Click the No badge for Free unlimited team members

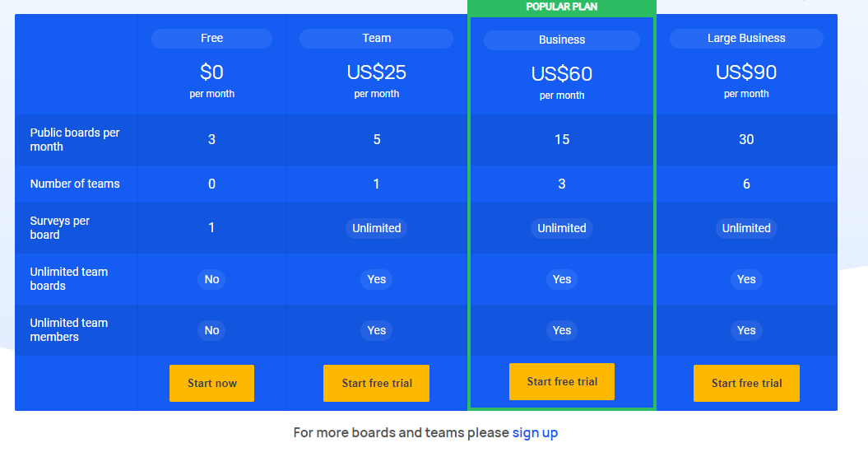point(211,330)
